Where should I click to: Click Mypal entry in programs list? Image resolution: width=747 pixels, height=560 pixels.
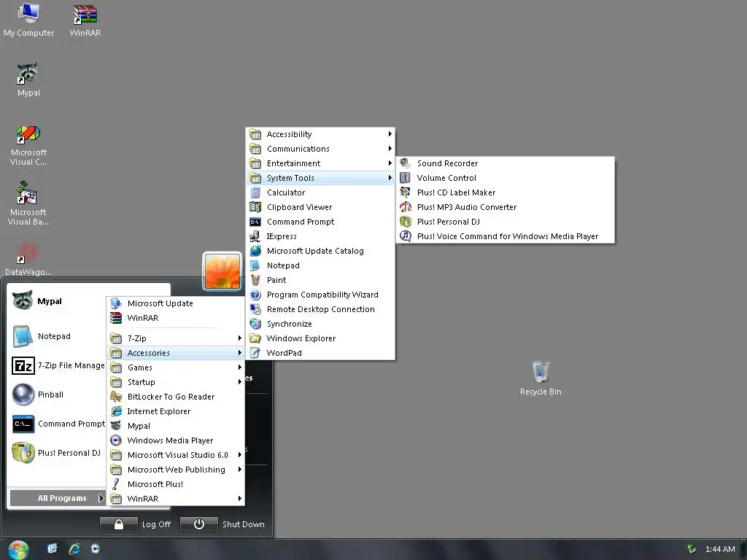click(x=176, y=426)
